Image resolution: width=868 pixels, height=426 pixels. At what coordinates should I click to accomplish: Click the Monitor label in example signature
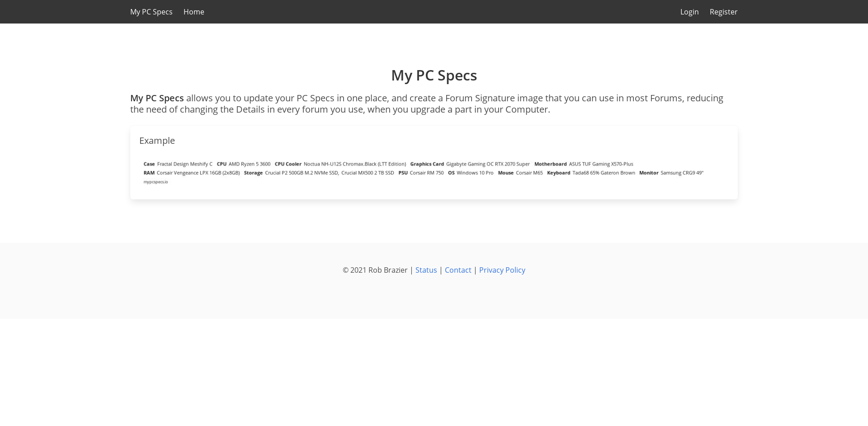(x=648, y=173)
